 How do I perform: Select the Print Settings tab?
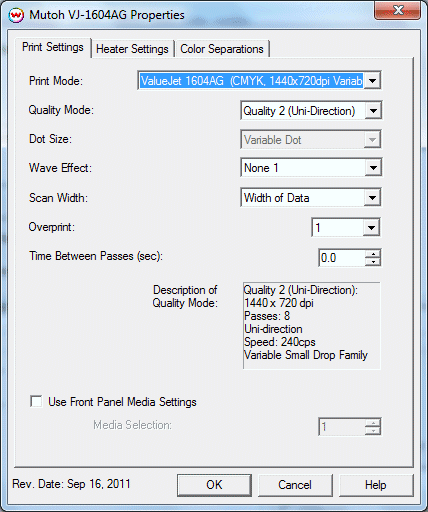pyautogui.click(x=53, y=47)
